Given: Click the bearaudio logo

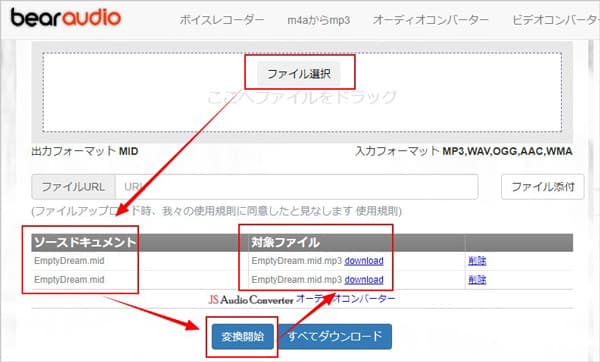Looking at the screenshot, I should pos(65,18).
